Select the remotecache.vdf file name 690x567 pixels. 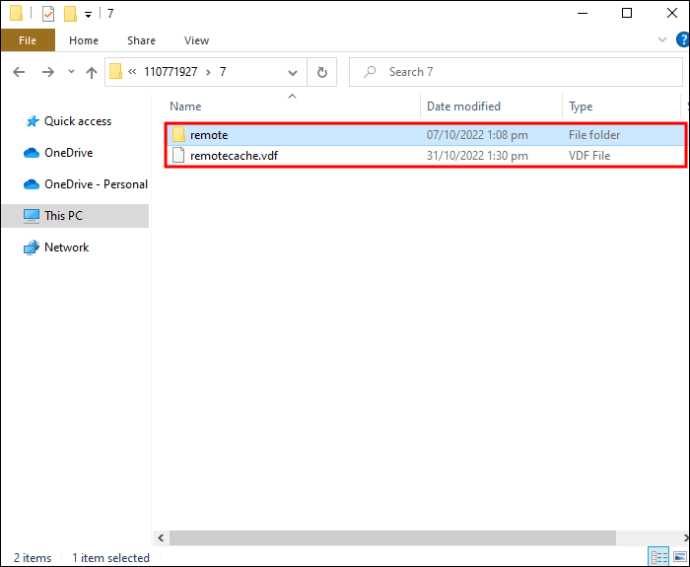tap(234, 156)
